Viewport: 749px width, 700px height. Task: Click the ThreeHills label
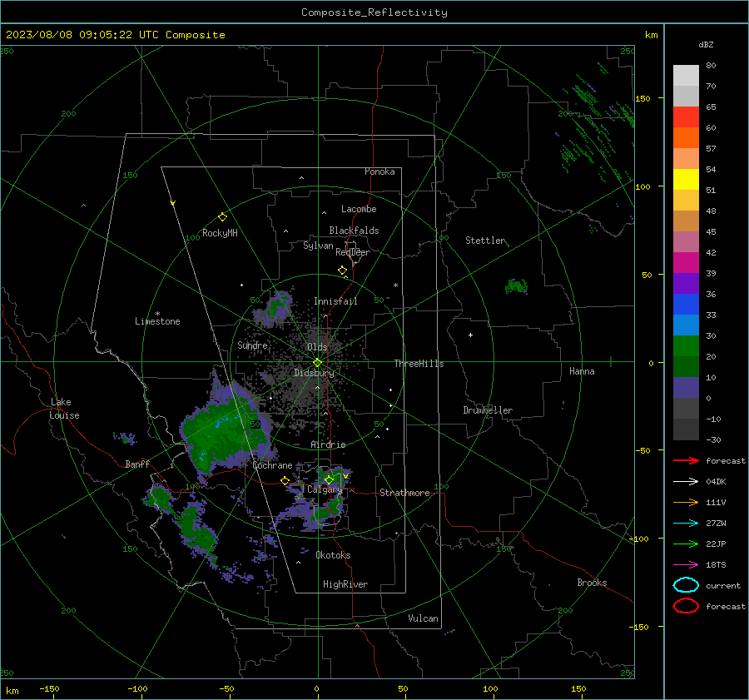(x=419, y=364)
